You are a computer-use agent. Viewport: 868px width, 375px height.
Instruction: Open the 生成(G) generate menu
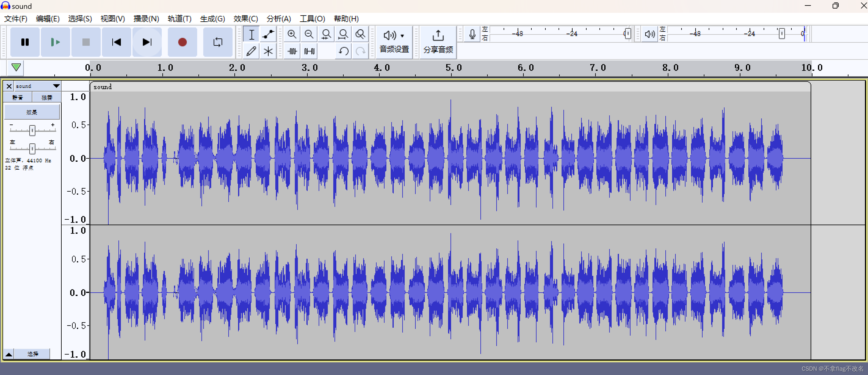[212, 19]
